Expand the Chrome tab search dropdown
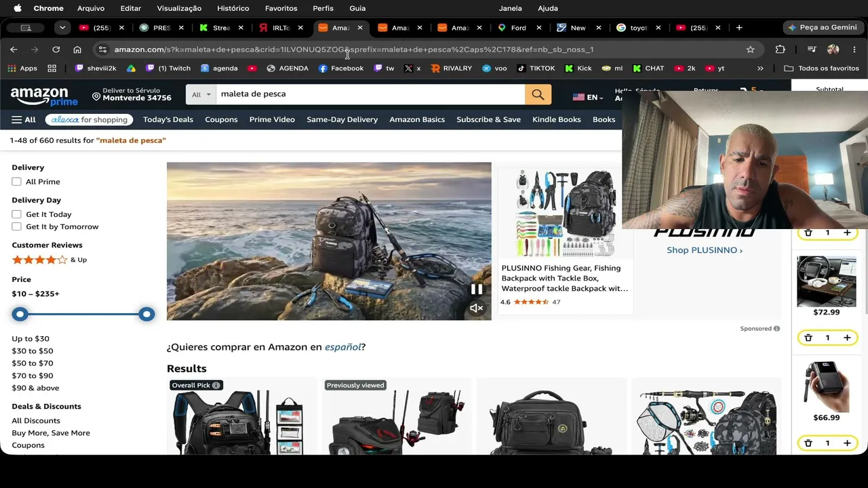868x488 pixels. click(62, 28)
